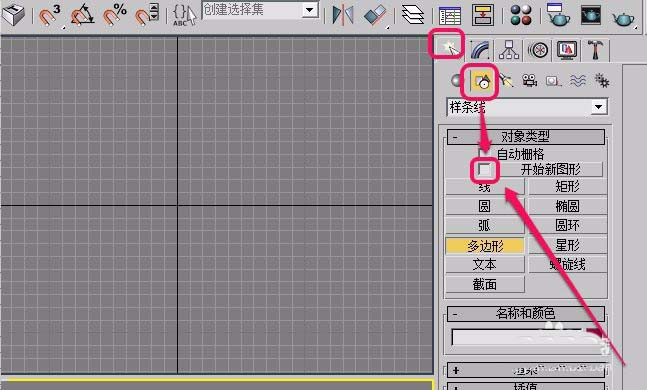
Task: Click the 圆环 donut button
Action: point(568,225)
